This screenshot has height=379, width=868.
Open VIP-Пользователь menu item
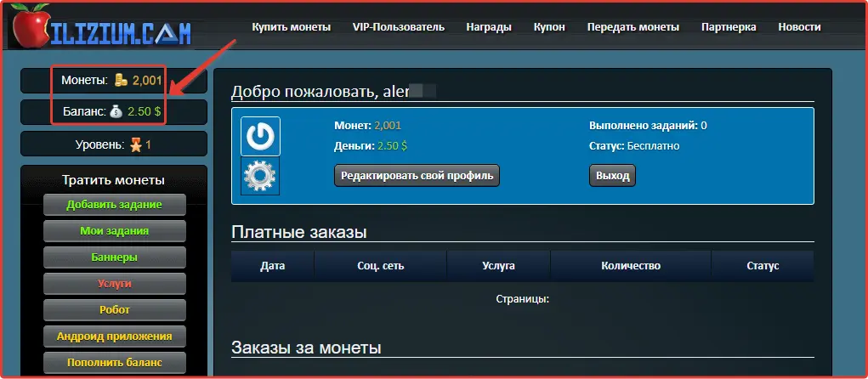point(399,27)
